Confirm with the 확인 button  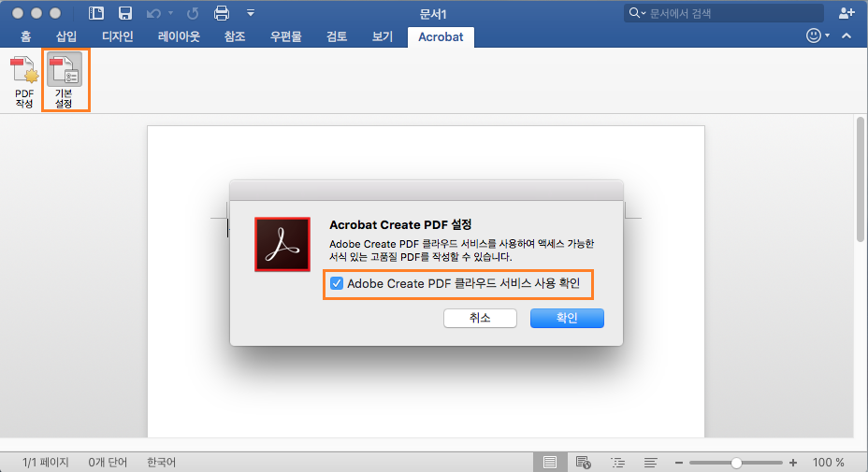567,318
